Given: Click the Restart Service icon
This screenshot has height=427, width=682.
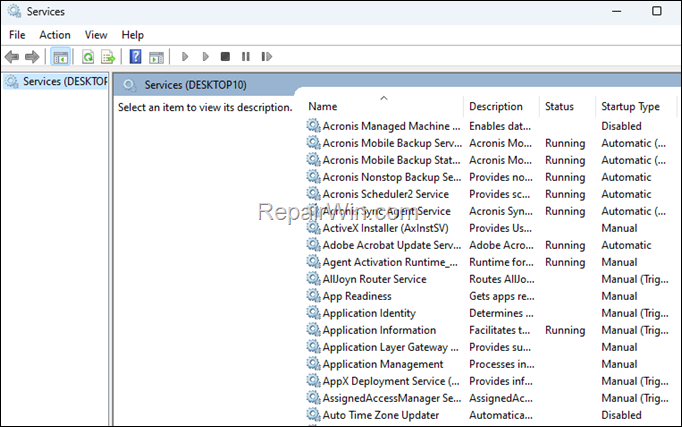Looking at the screenshot, I should [x=267, y=57].
